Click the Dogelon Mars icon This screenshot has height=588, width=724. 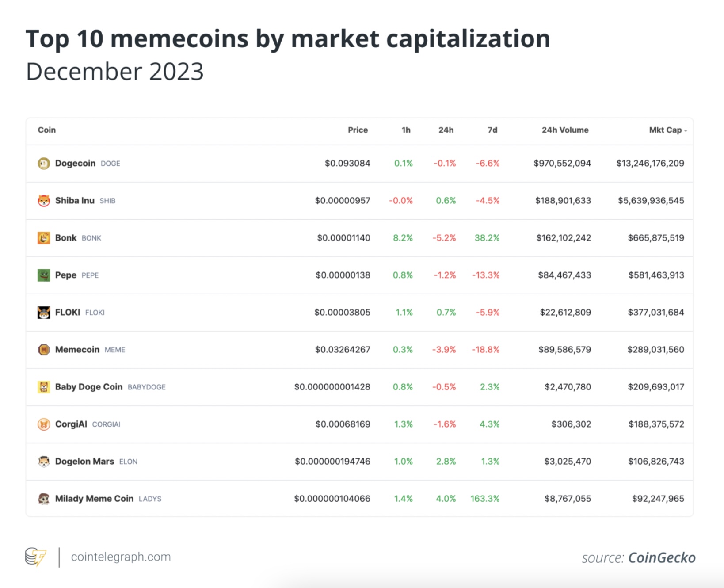pyautogui.click(x=44, y=462)
